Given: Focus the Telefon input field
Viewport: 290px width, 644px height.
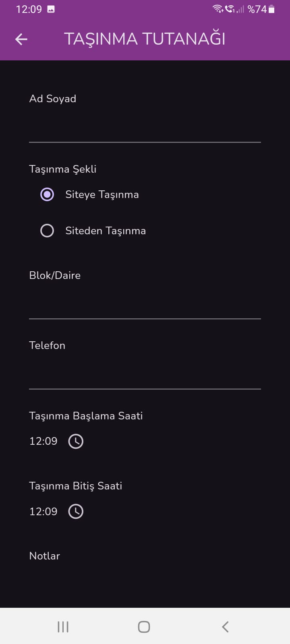Looking at the screenshot, I should click(145, 375).
